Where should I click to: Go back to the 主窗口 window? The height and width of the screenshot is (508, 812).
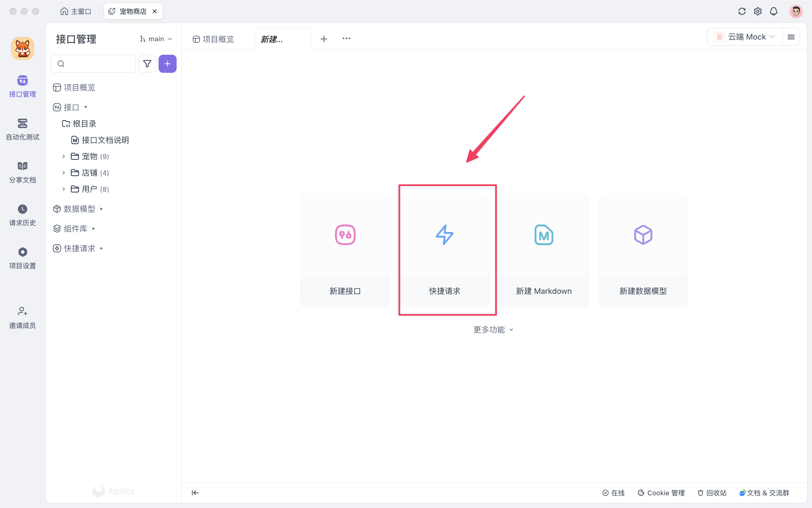pos(76,11)
